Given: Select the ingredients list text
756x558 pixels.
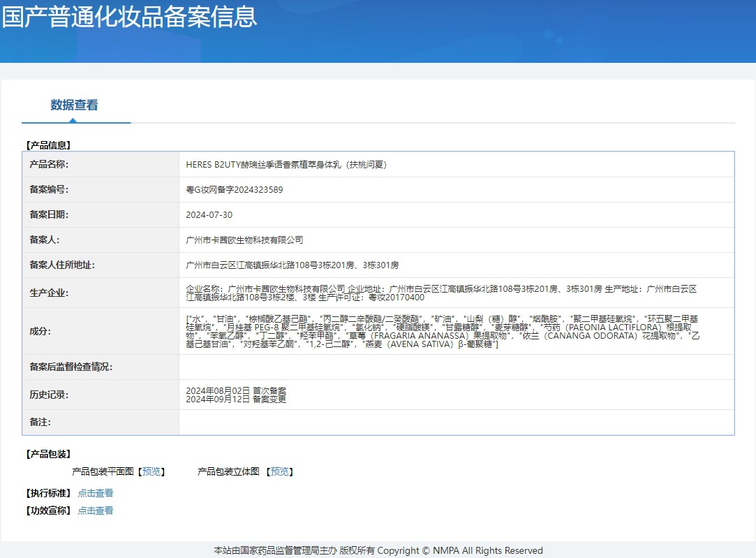Looking at the screenshot, I should (x=443, y=331).
